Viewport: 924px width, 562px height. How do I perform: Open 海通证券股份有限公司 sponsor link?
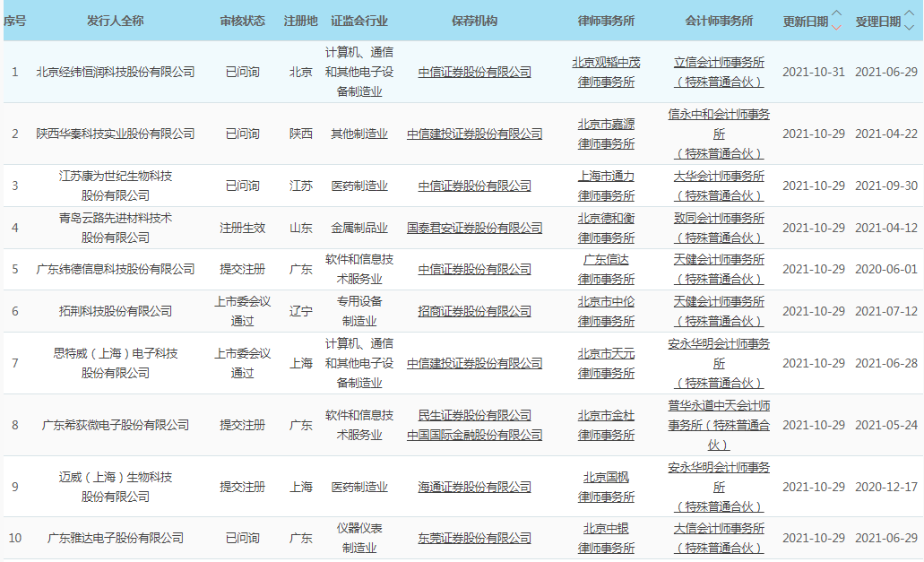tap(474, 487)
